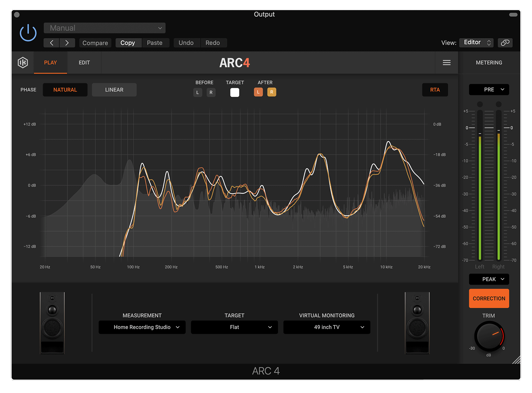Switch to the EDIT tab
The height and width of the screenshot is (393, 532).
84,62
